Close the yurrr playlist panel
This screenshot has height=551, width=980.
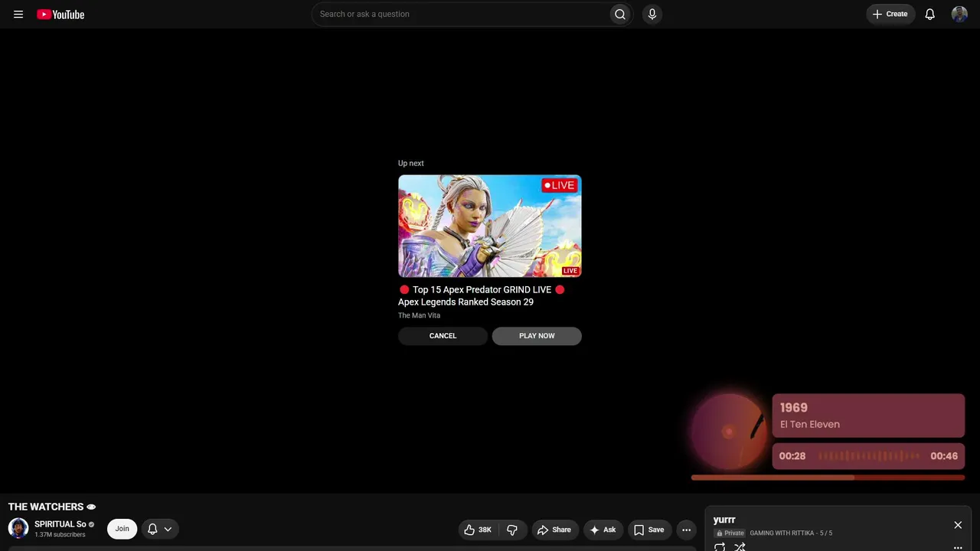tap(958, 525)
